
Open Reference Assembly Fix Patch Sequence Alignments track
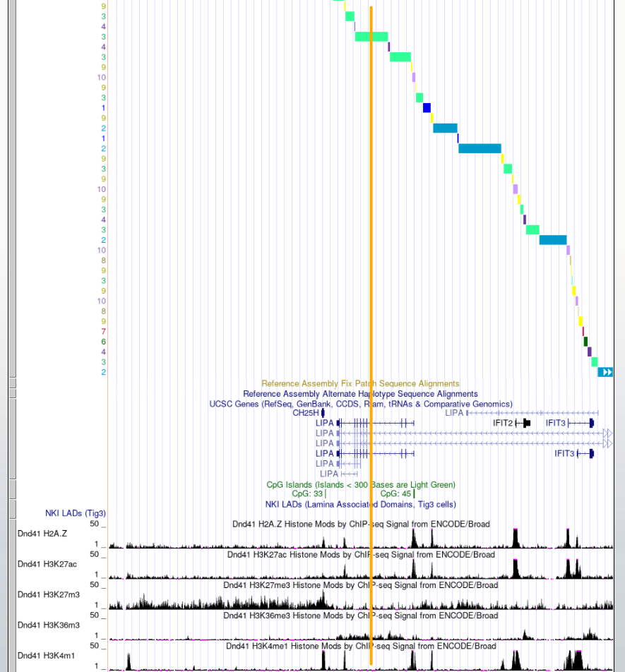pyautogui.click(x=360, y=383)
